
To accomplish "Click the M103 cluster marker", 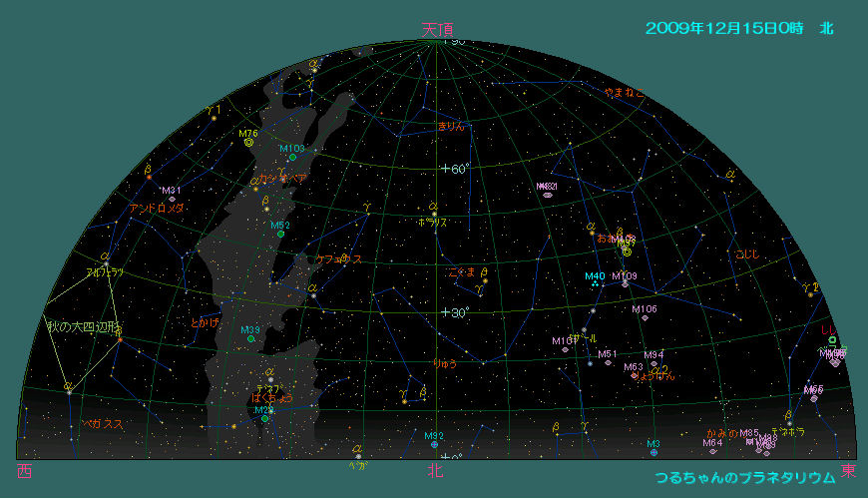I will click(292, 158).
